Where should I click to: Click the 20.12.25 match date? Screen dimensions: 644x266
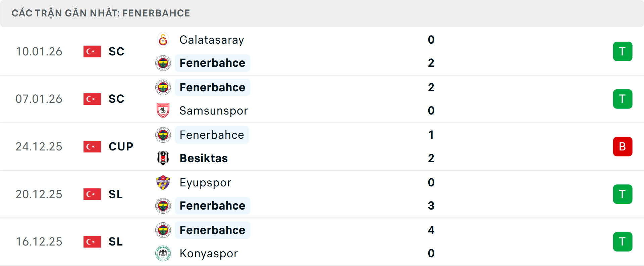[x=39, y=194]
